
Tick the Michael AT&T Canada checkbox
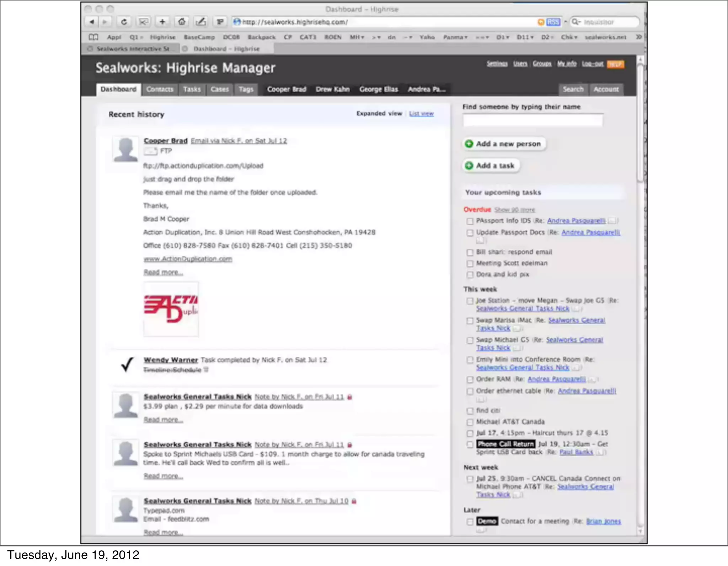tap(470, 422)
